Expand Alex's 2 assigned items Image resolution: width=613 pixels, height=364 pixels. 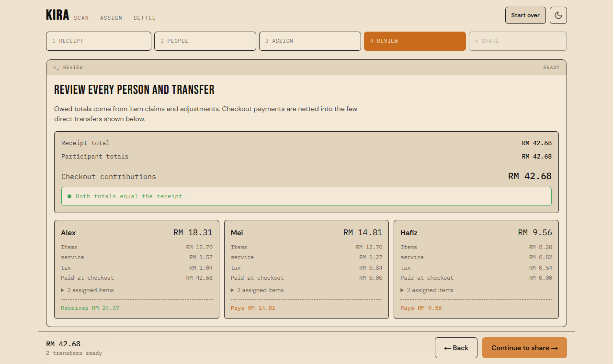(87, 290)
